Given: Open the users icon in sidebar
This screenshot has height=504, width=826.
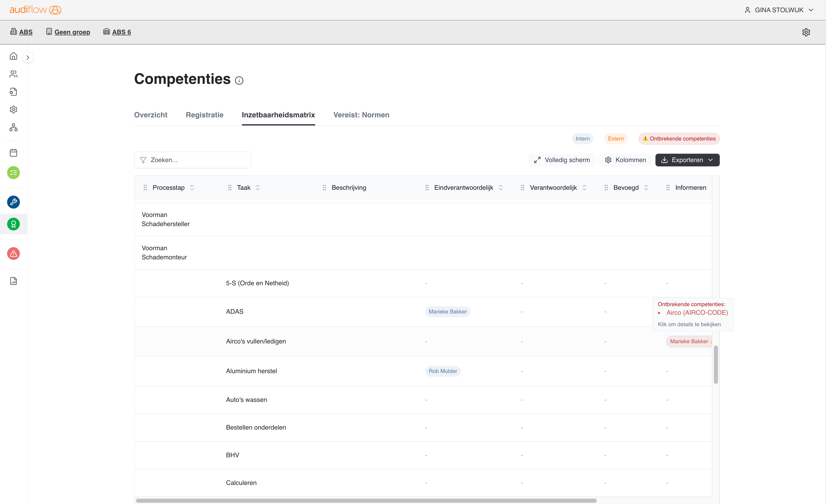Looking at the screenshot, I should pos(13,74).
